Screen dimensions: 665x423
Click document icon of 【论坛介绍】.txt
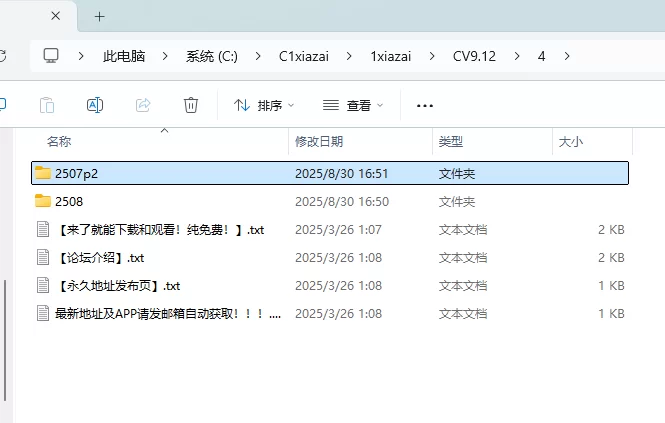(x=43, y=258)
